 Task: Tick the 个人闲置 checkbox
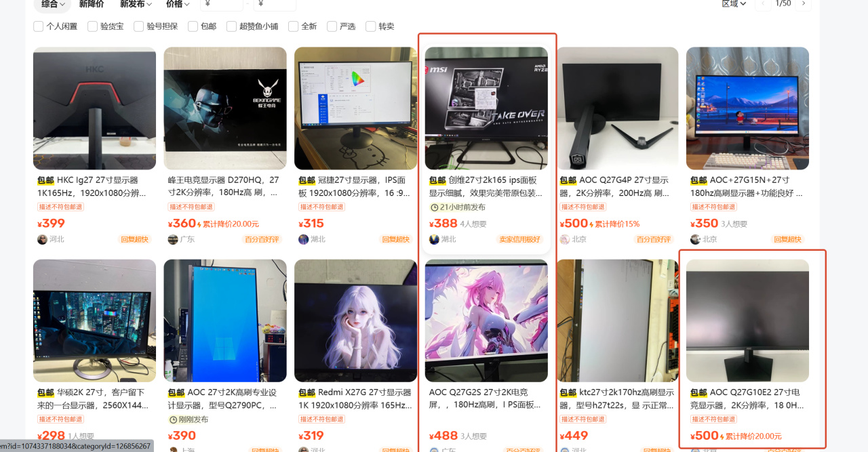pos(39,26)
